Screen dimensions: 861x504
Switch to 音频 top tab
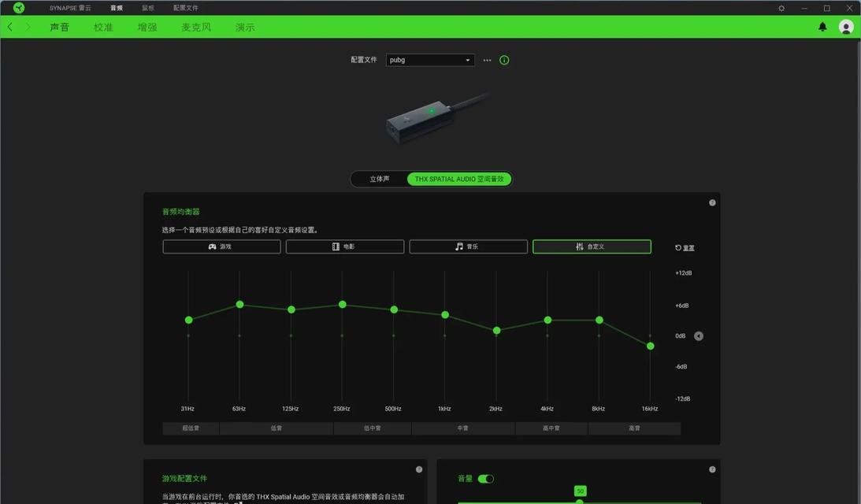(x=117, y=8)
